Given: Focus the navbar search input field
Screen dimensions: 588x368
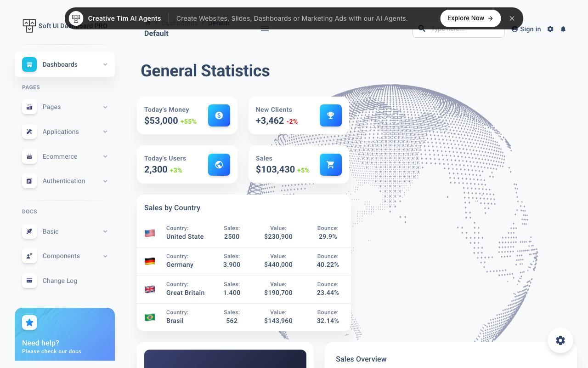Looking at the screenshot, I should click(x=458, y=29).
